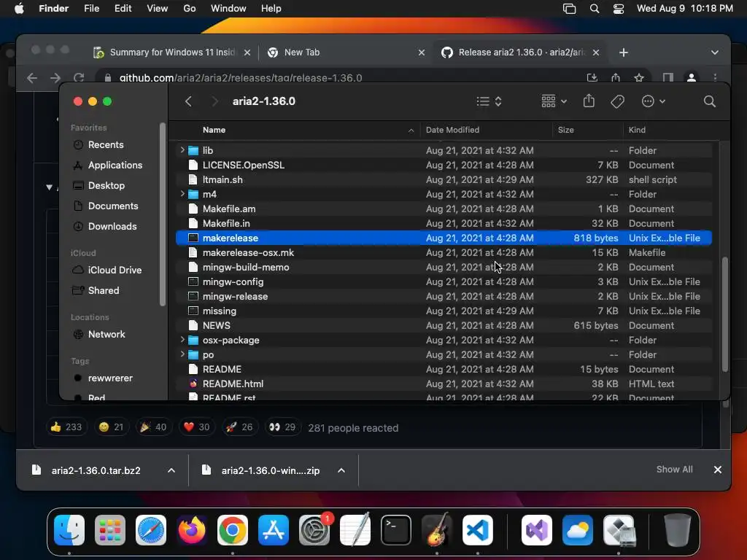Expand the lib folder
Viewport: 747px width, 560px height.
coord(182,150)
